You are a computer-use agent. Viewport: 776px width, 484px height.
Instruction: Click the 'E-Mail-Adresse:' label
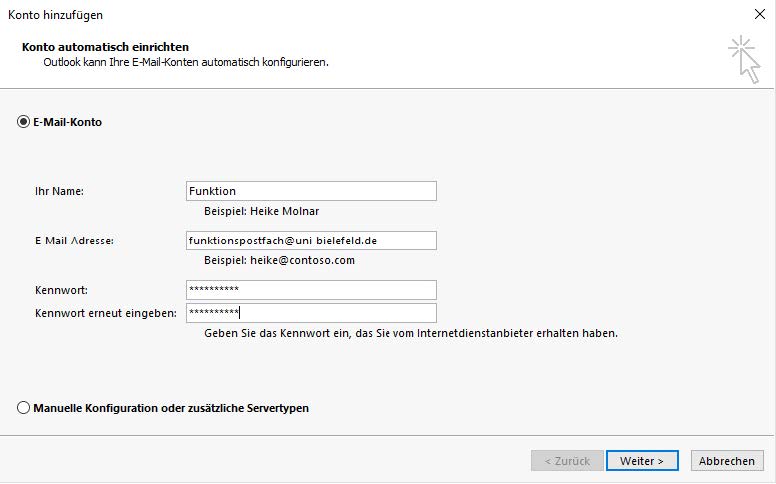pos(74,241)
